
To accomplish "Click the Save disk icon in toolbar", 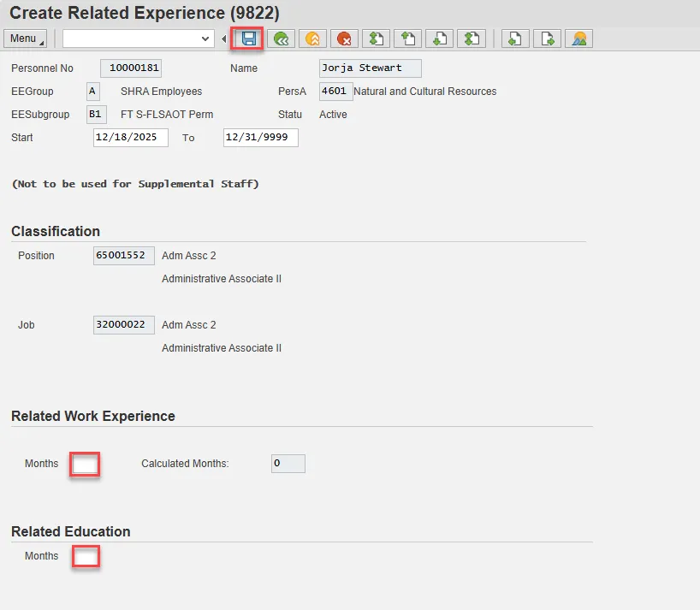I will 248,38.
